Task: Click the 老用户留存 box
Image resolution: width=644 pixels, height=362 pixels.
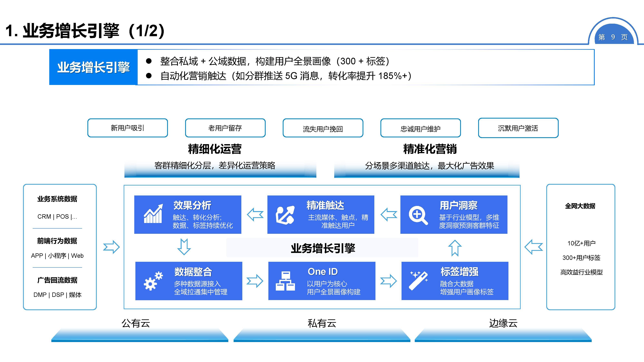Action: (225, 128)
